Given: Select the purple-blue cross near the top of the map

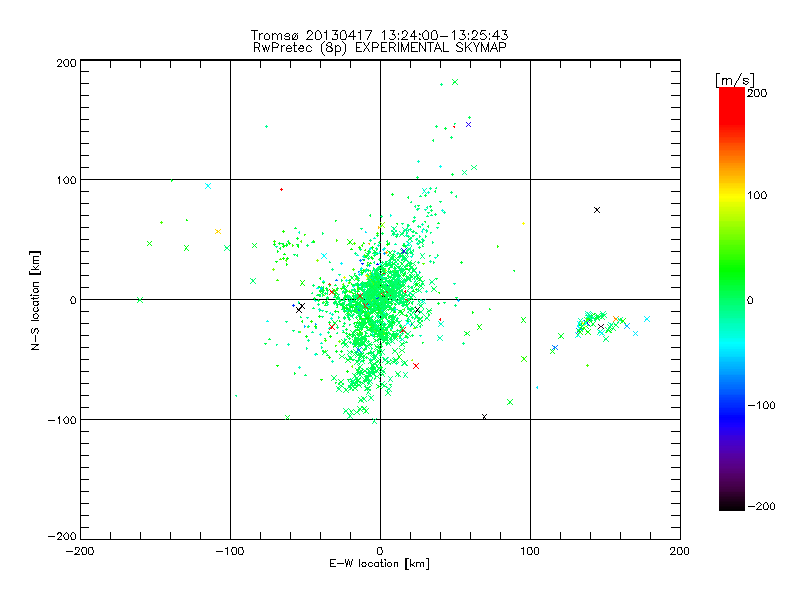Looking at the screenshot, I should click(468, 124).
